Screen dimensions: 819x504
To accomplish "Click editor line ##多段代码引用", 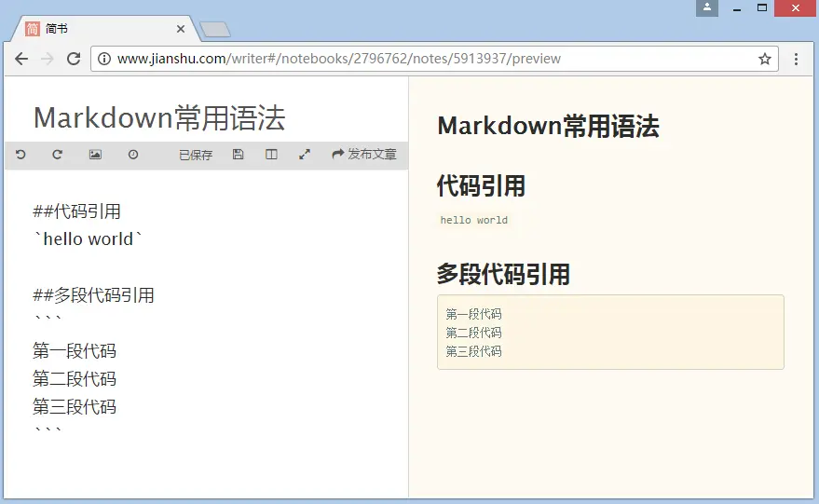I will point(93,294).
